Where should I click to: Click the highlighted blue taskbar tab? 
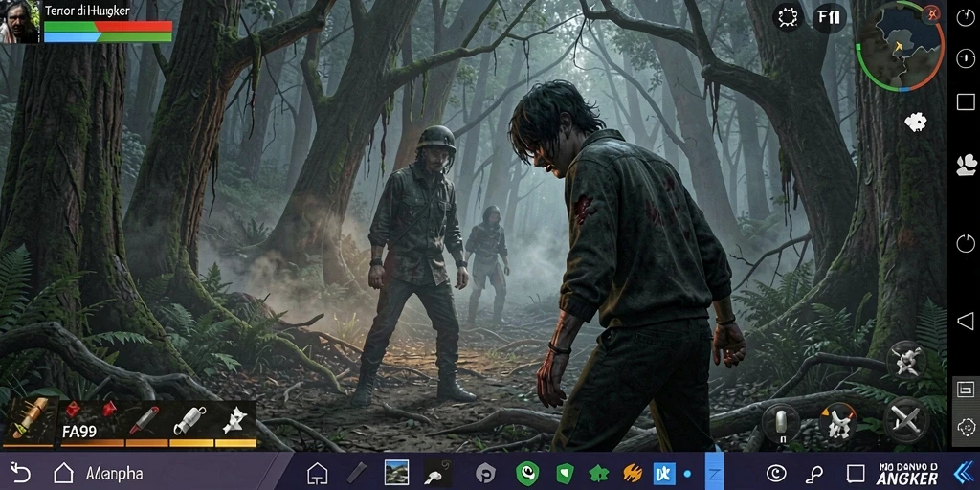tap(714, 471)
